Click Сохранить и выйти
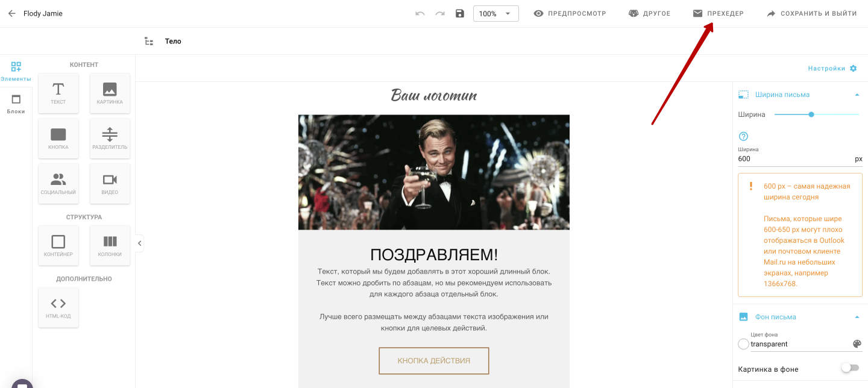This screenshot has height=388, width=868. tap(811, 13)
